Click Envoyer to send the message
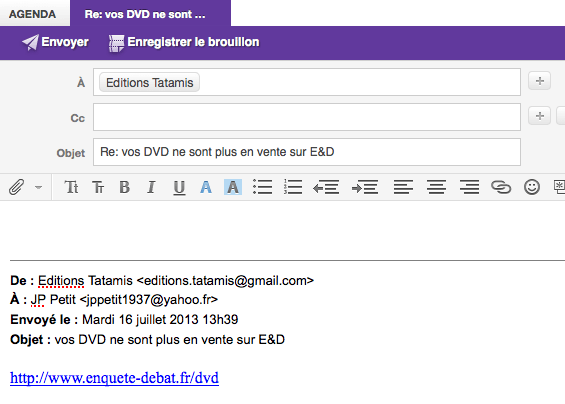This screenshot has height=404, width=565. click(x=55, y=42)
